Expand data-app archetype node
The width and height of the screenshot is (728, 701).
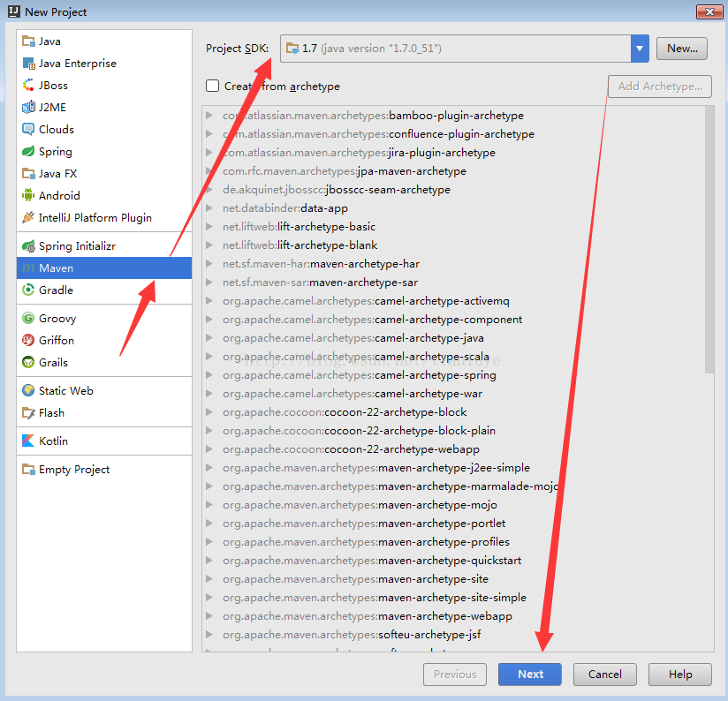[209, 207]
